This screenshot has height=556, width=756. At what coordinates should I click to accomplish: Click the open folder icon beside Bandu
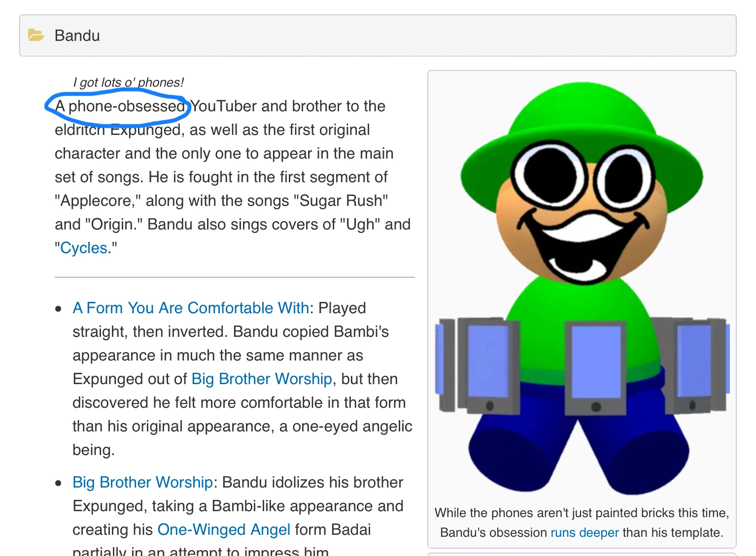36,35
